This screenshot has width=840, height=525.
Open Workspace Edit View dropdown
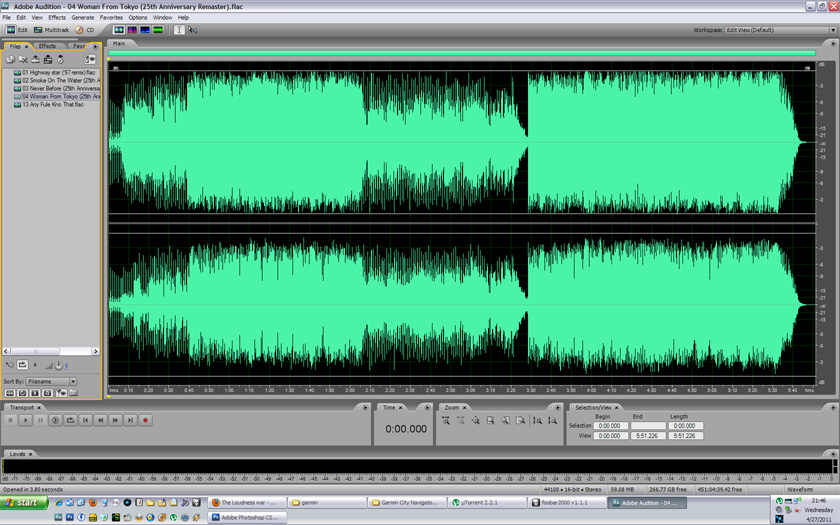[780, 30]
